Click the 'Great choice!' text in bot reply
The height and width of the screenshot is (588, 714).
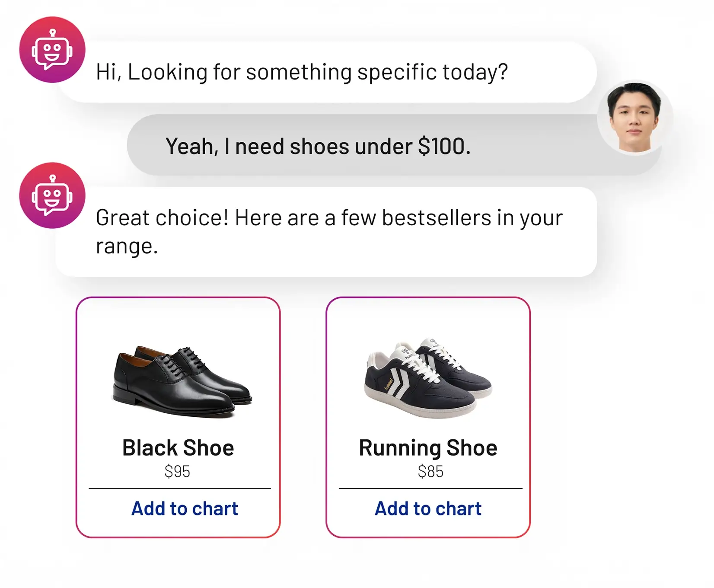tap(162, 217)
